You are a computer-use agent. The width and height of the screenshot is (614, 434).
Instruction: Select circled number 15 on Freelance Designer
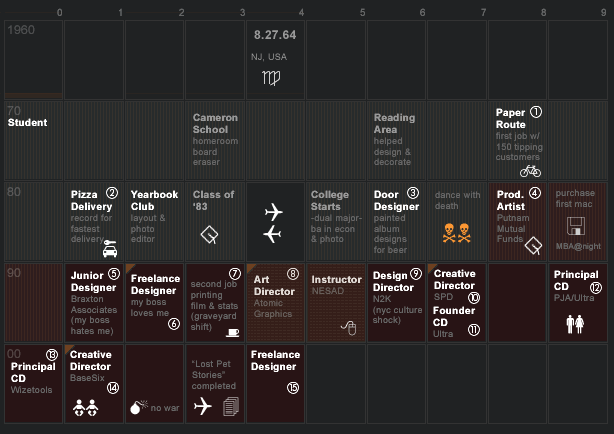click(x=293, y=388)
